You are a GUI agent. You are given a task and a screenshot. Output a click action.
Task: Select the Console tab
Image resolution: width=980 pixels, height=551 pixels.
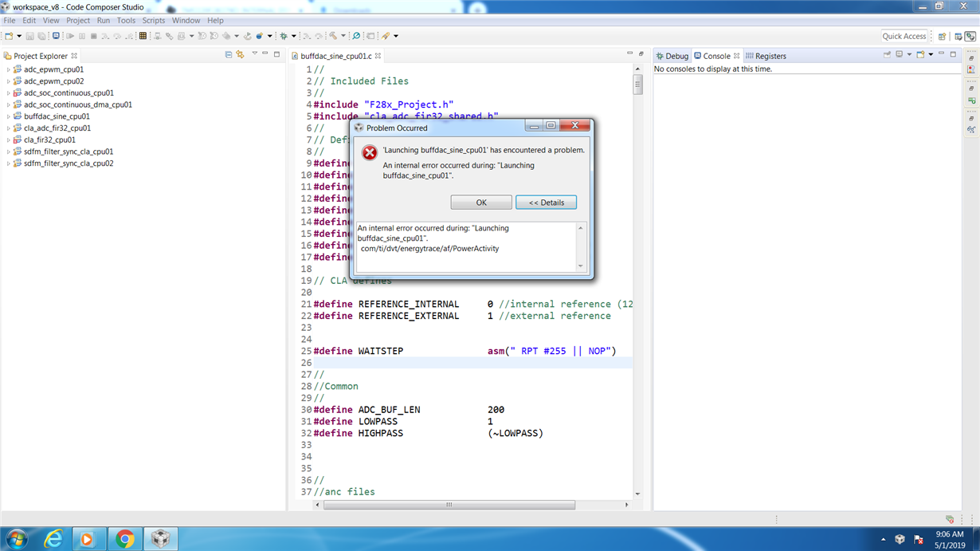(x=717, y=56)
